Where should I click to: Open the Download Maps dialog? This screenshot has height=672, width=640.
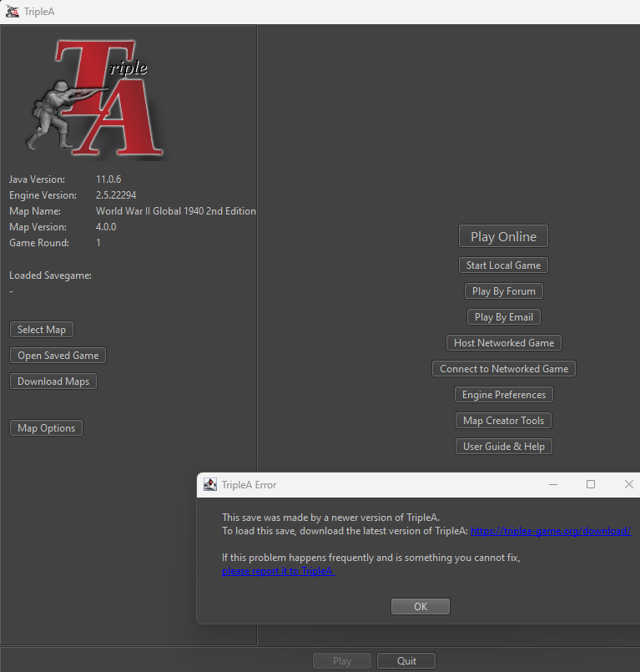point(53,381)
